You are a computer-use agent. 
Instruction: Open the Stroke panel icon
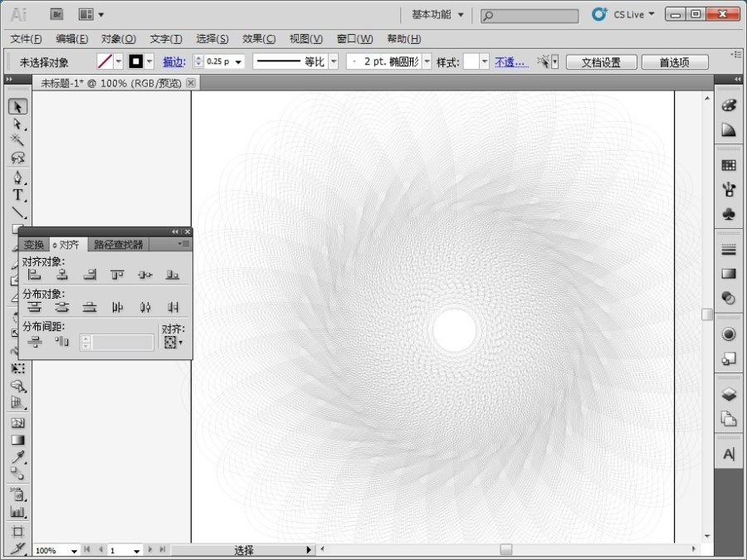coord(729,250)
